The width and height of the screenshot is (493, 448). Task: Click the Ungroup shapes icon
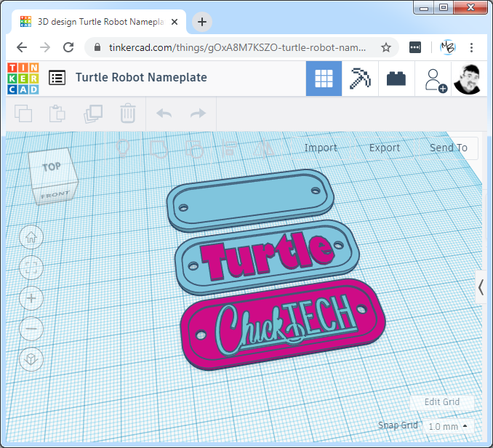pos(195,148)
